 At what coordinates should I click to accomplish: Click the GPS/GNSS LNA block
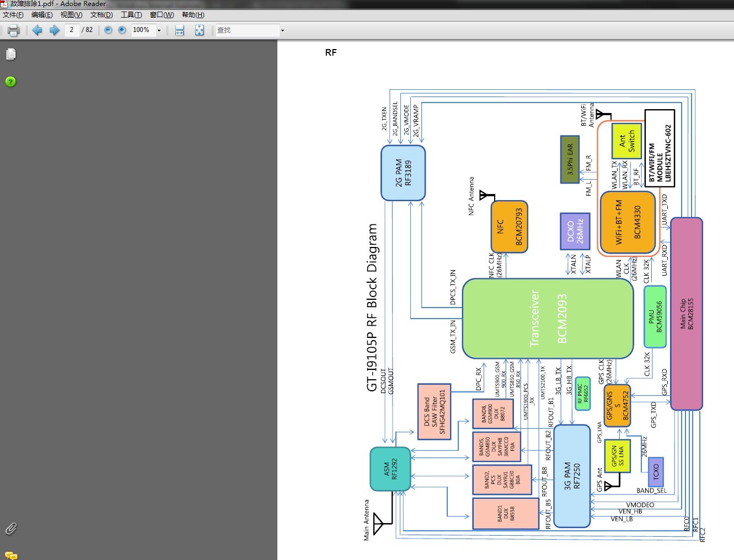click(617, 456)
